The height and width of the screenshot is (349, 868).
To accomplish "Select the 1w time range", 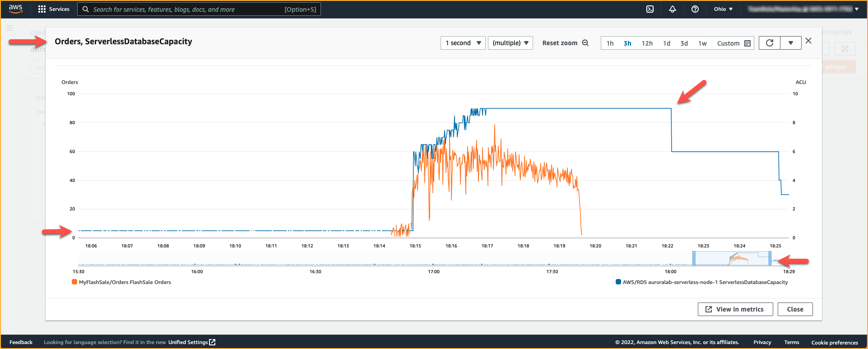I will click(x=702, y=43).
